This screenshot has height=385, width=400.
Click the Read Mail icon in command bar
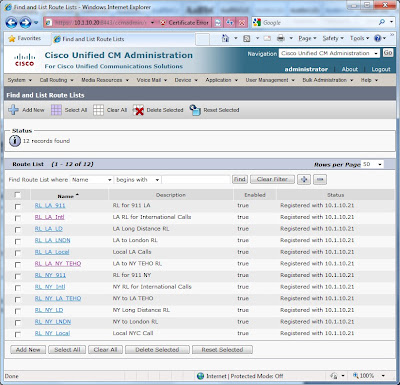click(267, 39)
